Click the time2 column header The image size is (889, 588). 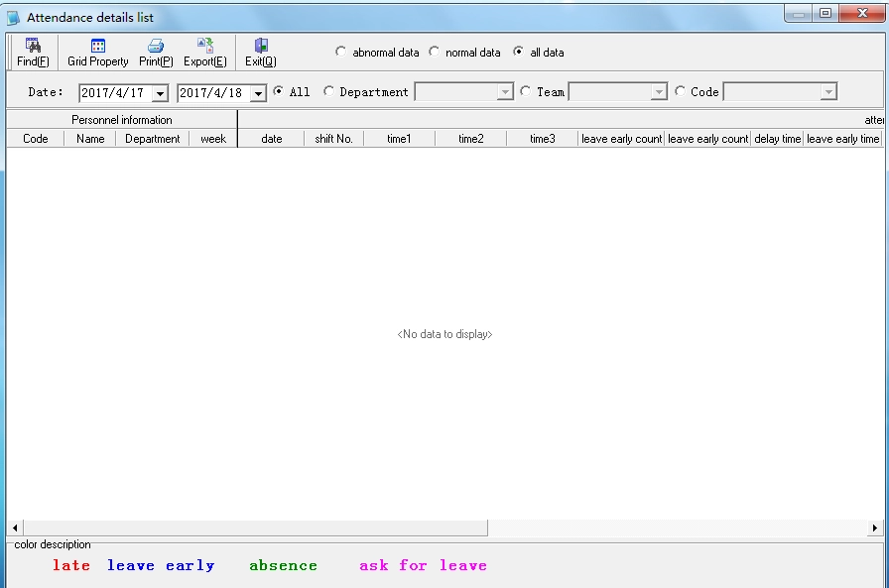point(470,139)
